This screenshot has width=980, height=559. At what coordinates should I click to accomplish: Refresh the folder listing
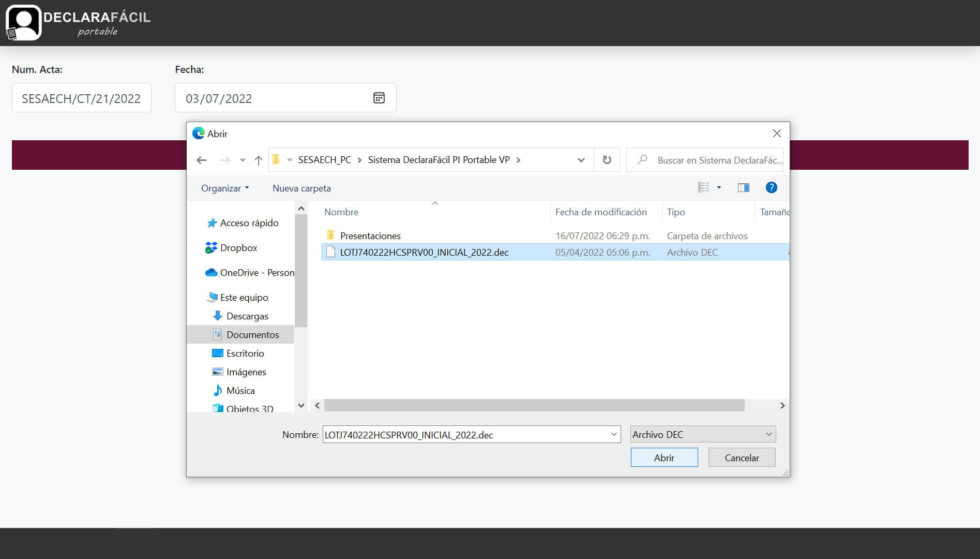[x=607, y=160]
